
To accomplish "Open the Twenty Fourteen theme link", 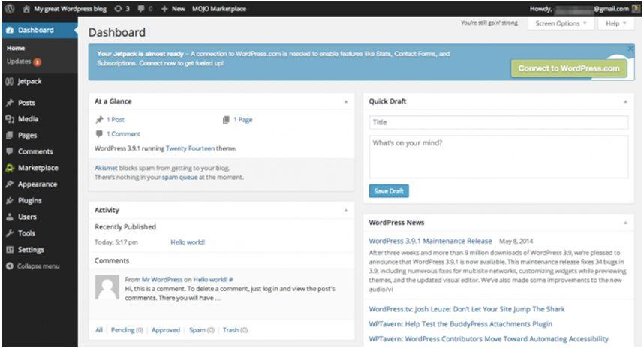I will (x=190, y=148).
